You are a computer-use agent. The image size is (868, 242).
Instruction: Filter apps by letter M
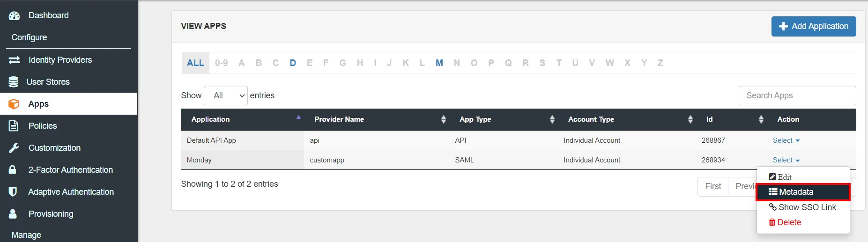[x=439, y=63]
